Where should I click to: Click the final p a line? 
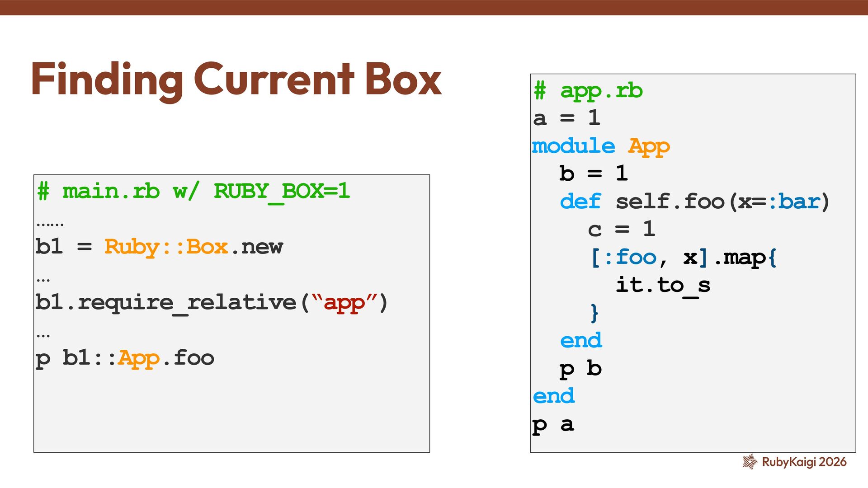pyautogui.click(x=553, y=424)
